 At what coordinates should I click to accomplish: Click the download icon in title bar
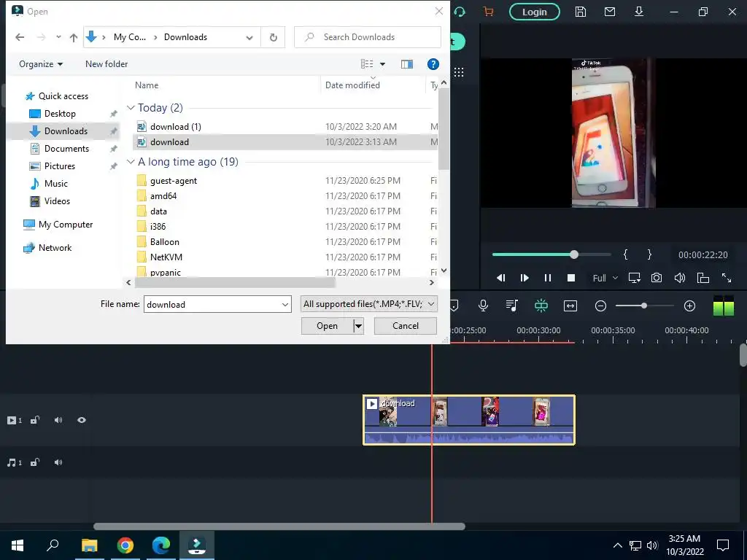coord(639,12)
